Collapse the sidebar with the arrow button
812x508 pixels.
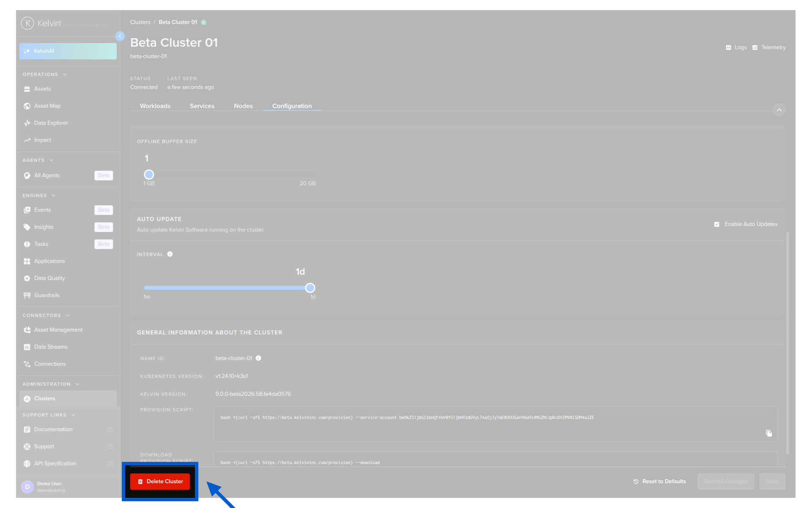(x=120, y=36)
